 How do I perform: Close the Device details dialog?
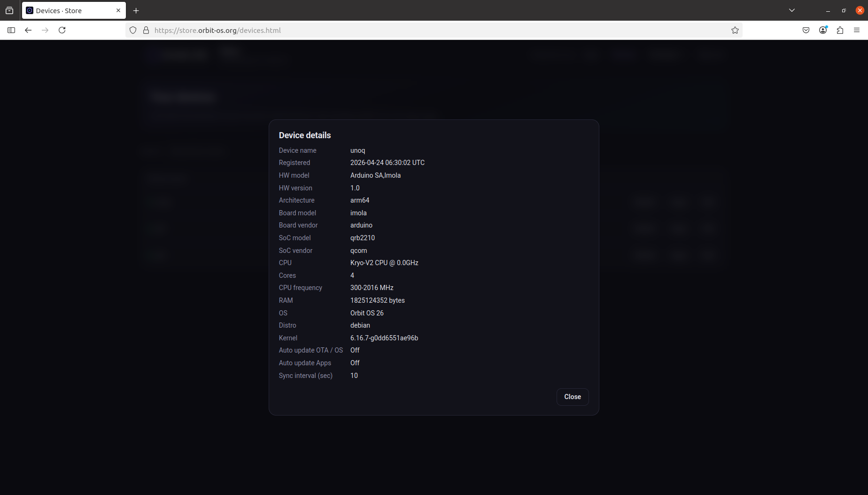[x=573, y=397]
